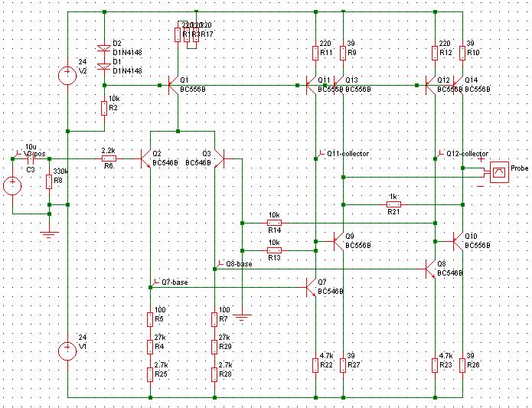This screenshot has width=532, height=408.
Task: Select capacitor C3 symbol
Action: click(x=31, y=158)
